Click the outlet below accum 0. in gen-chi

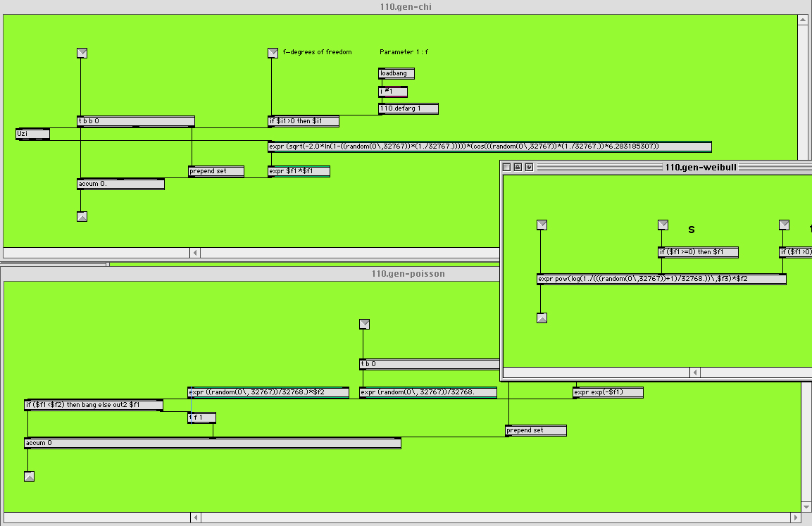click(82, 216)
